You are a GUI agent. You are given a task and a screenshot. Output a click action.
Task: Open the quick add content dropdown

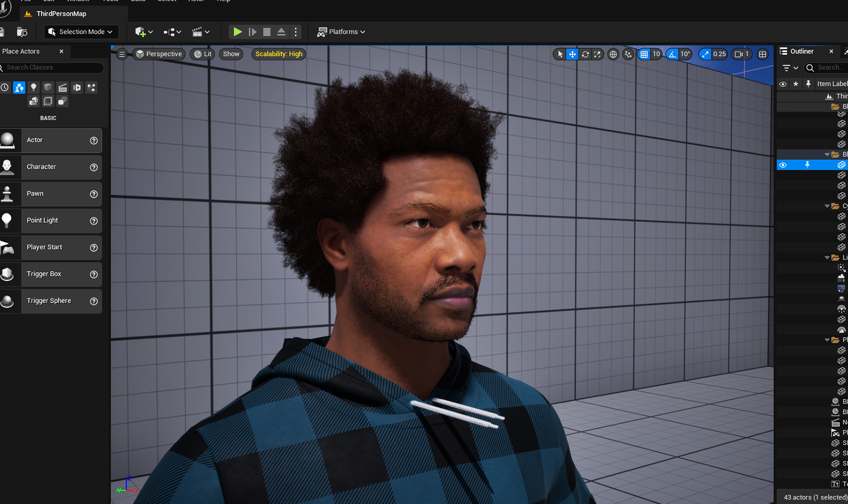pyautogui.click(x=144, y=32)
